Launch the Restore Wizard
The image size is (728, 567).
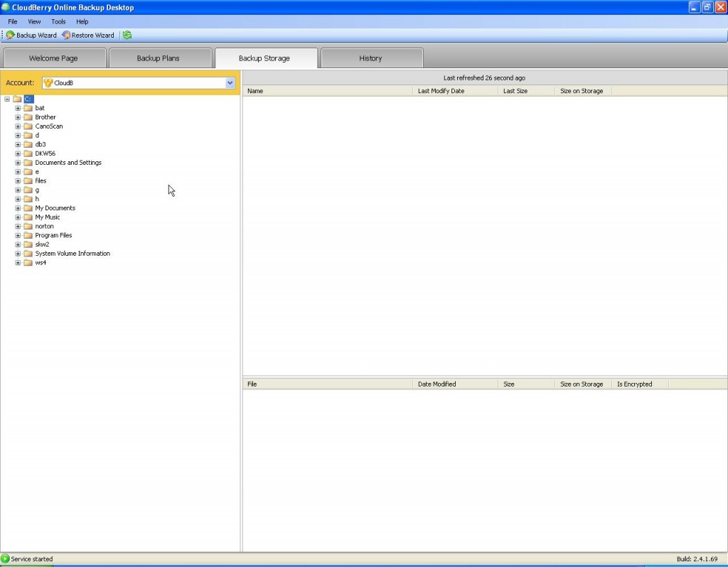point(88,36)
